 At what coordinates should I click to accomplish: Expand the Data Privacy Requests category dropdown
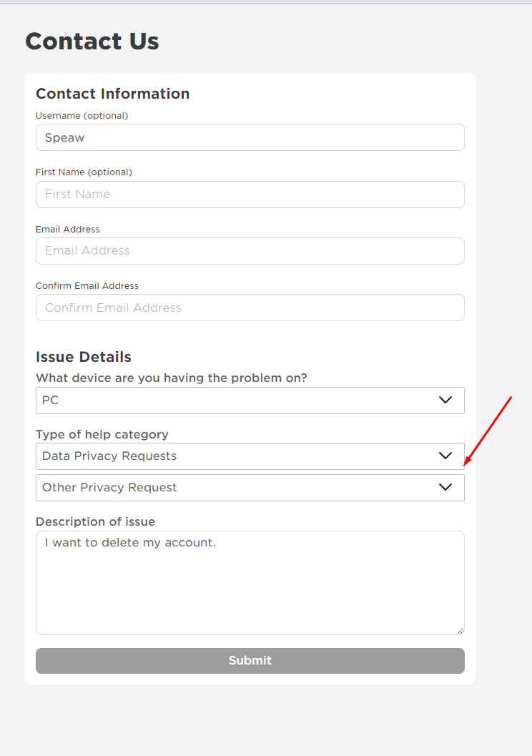pyautogui.click(x=236, y=456)
